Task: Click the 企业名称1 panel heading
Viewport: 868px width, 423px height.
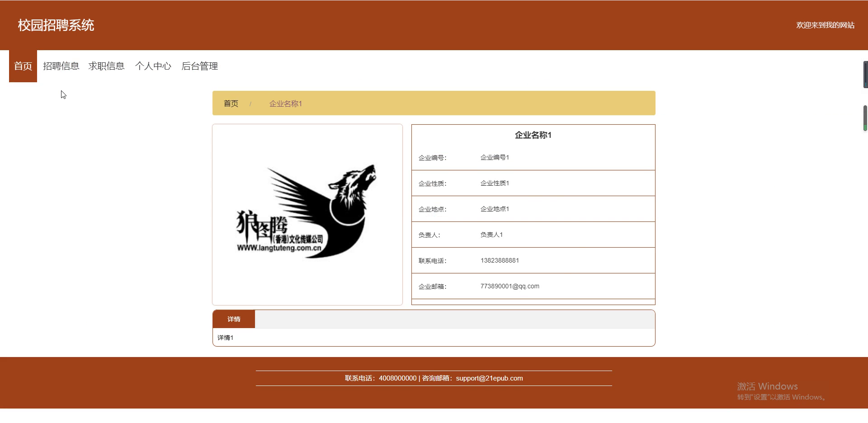Action: [x=533, y=135]
